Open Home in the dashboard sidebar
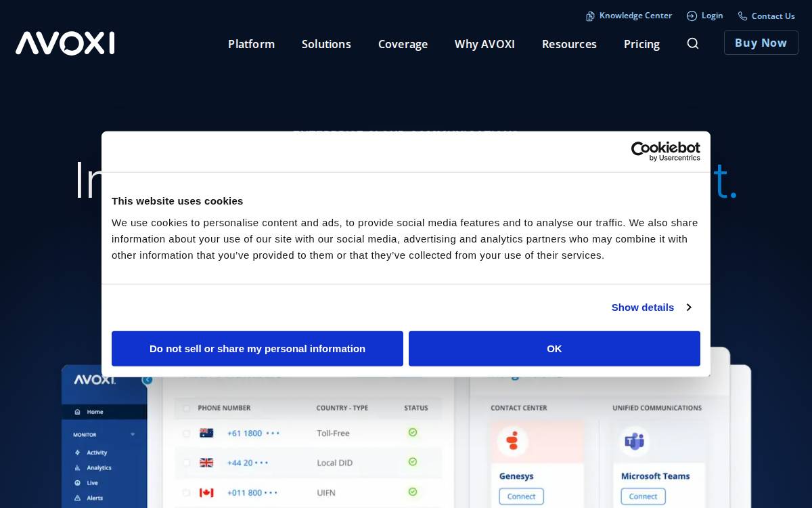Viewport: 812px width, 508px height. tap(104, 411)
